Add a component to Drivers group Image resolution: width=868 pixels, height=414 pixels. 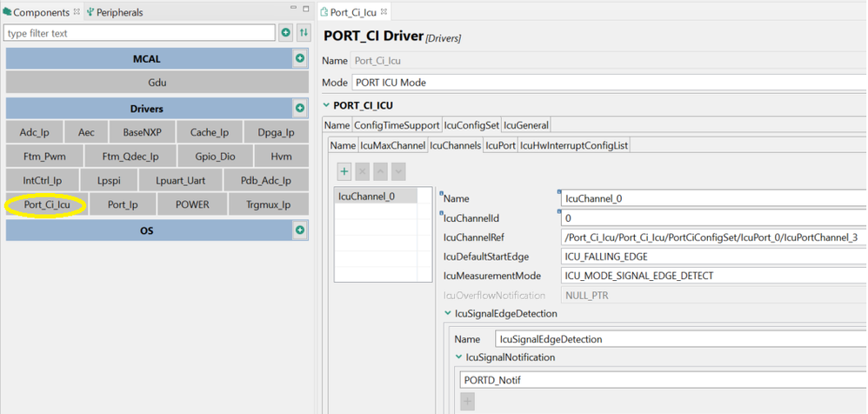point(300,108)
